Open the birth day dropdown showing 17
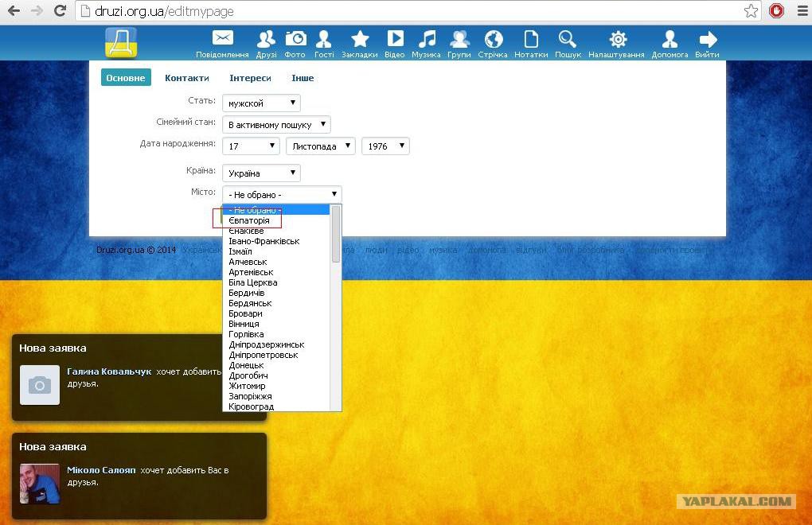The image size is (812, 525). click(x=251, y=146)
